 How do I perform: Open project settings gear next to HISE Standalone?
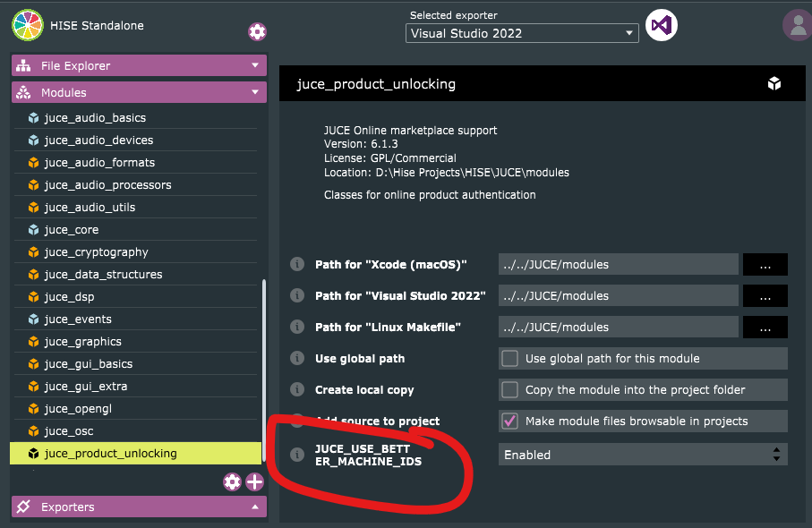click(257, 31)
